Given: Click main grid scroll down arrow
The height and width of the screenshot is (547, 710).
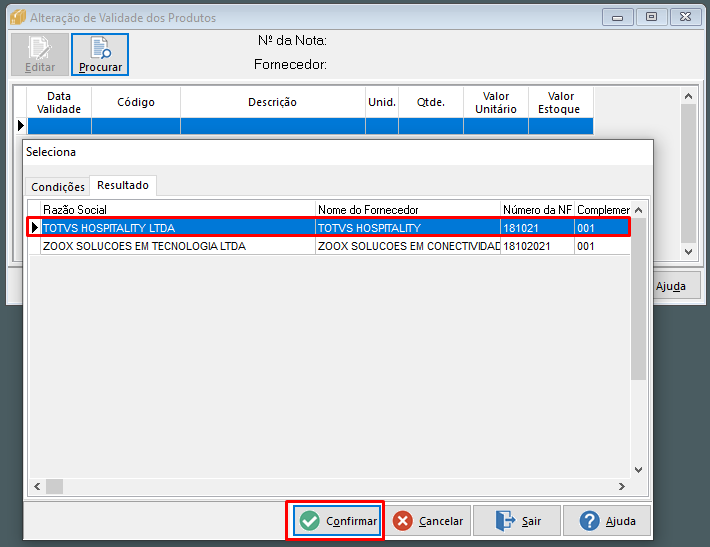Looking at the screenshot, I should click(x=688, y=252).
